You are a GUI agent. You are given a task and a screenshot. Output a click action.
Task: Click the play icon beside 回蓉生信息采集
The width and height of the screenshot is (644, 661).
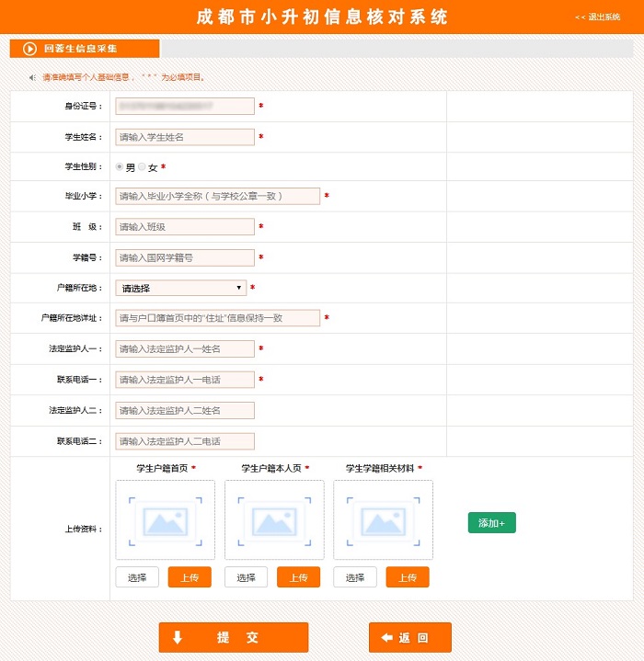pyautogui.click(x=29, y=49)
